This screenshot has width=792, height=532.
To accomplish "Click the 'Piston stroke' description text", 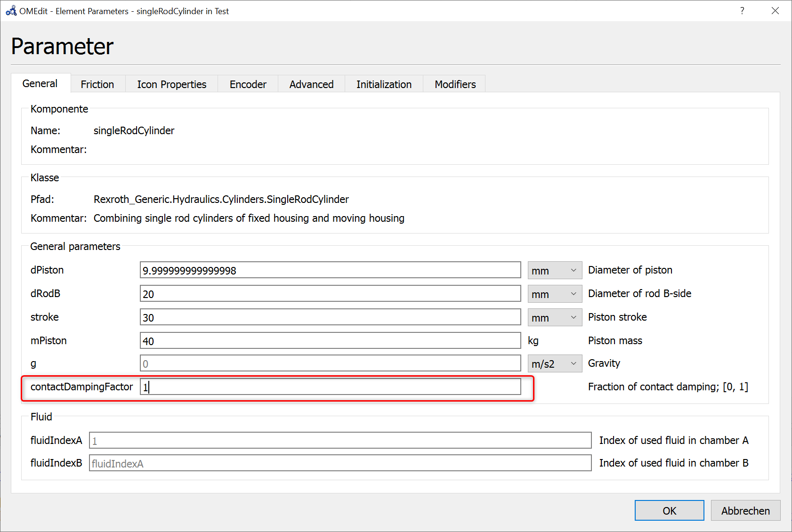I will pyautogui.click(x=617, y=317).
